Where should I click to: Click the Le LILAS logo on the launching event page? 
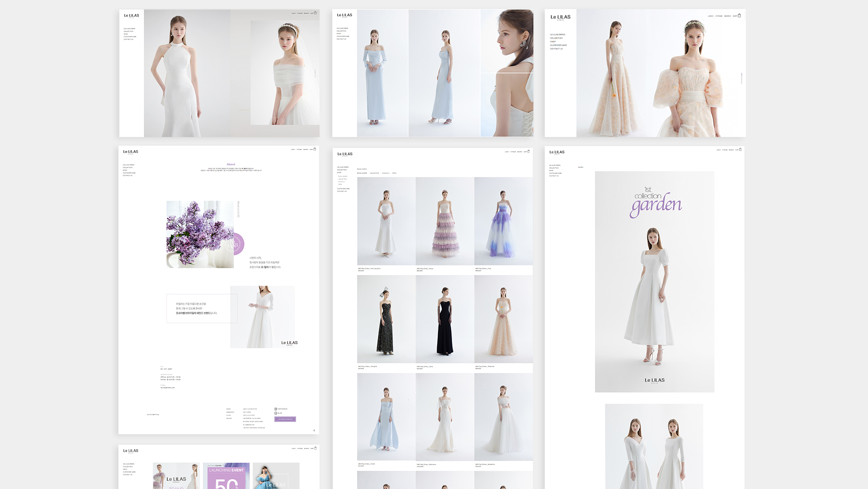point(131,451)
